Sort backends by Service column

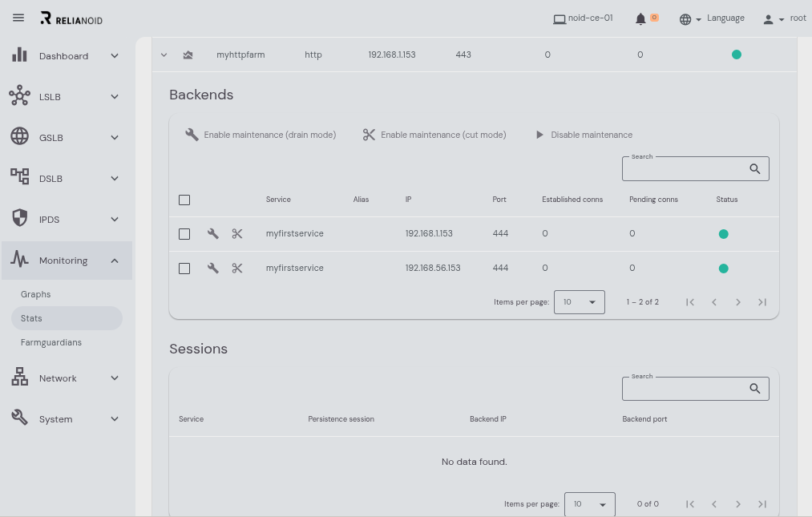pos(278,200)
